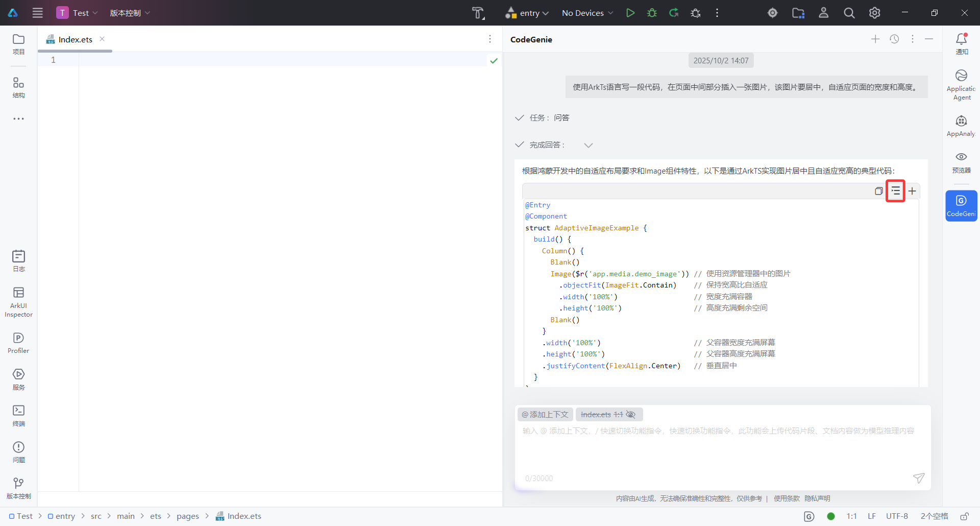Collapse the 任务: 问答 section
The image size is (980, 526).
tap(520, 117)
